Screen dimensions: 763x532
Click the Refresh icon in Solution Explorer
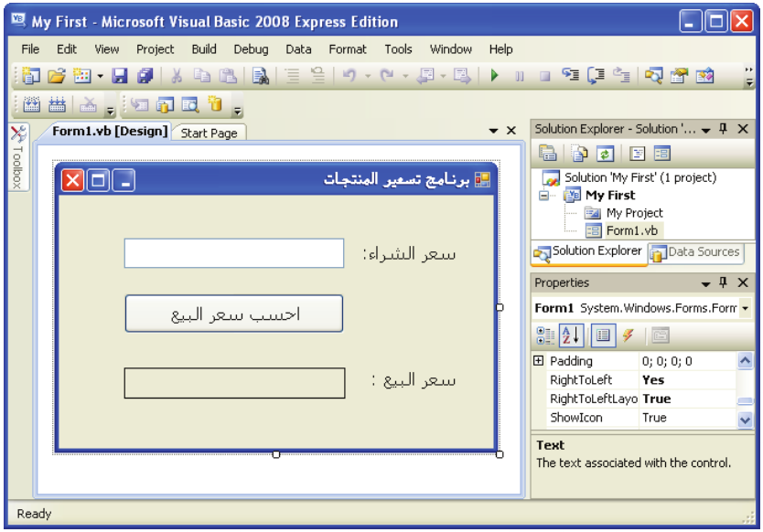tap(604, 154)
